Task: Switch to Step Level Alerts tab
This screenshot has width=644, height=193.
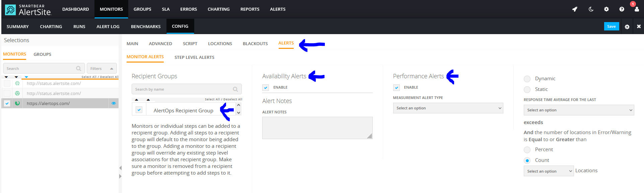Action: (x=194, y=58)
